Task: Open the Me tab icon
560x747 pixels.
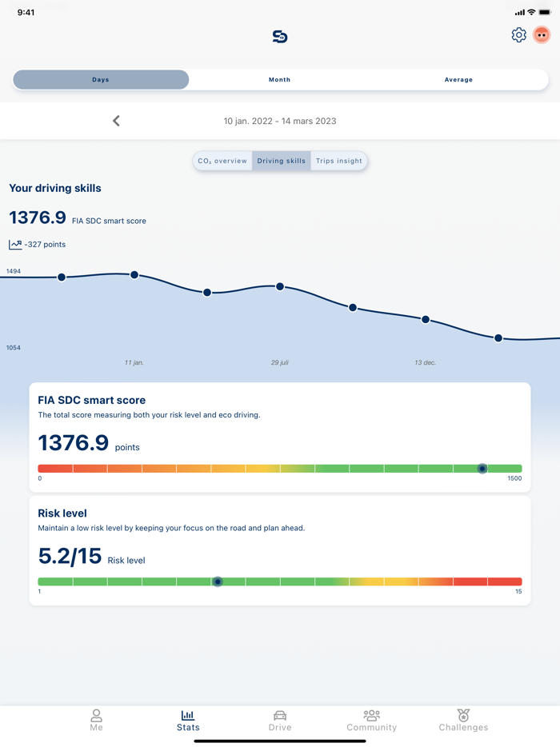Action: [x=96, y=715]
